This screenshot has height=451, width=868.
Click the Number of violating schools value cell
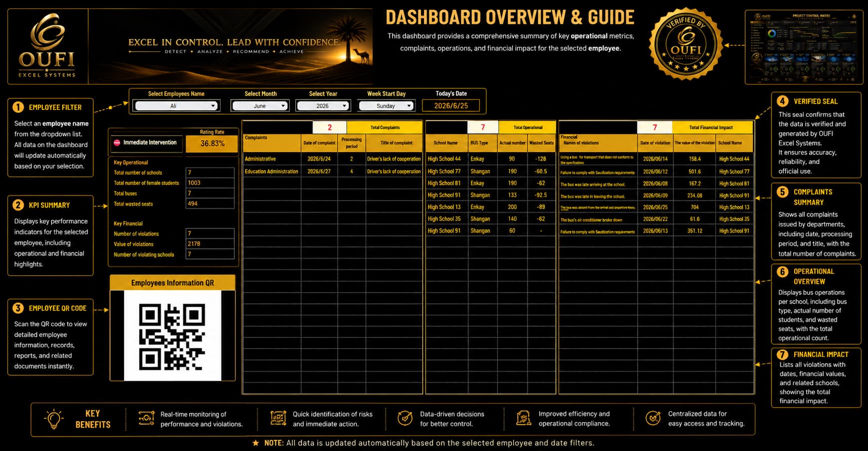[x=210, y=254]
